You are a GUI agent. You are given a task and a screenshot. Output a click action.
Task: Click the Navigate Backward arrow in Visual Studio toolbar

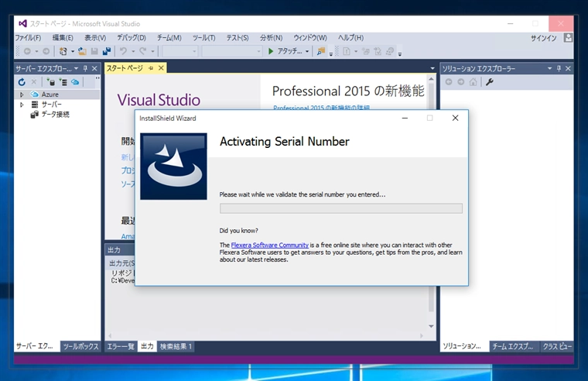tap(27, 51)
